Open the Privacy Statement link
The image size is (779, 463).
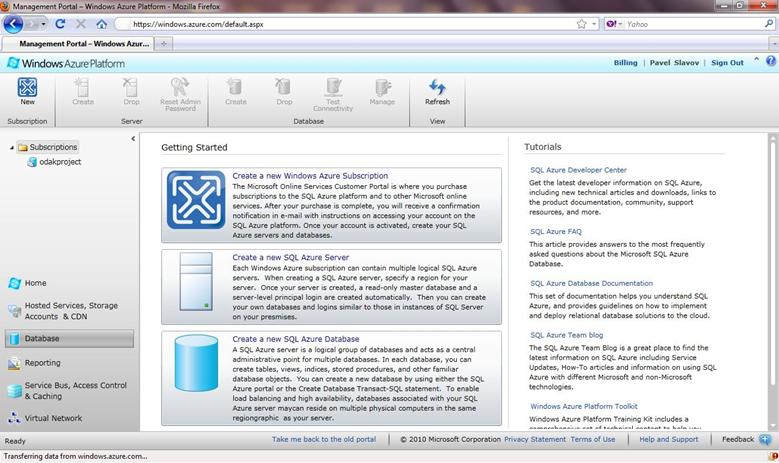pyautogui.click(x=535, y=440)
